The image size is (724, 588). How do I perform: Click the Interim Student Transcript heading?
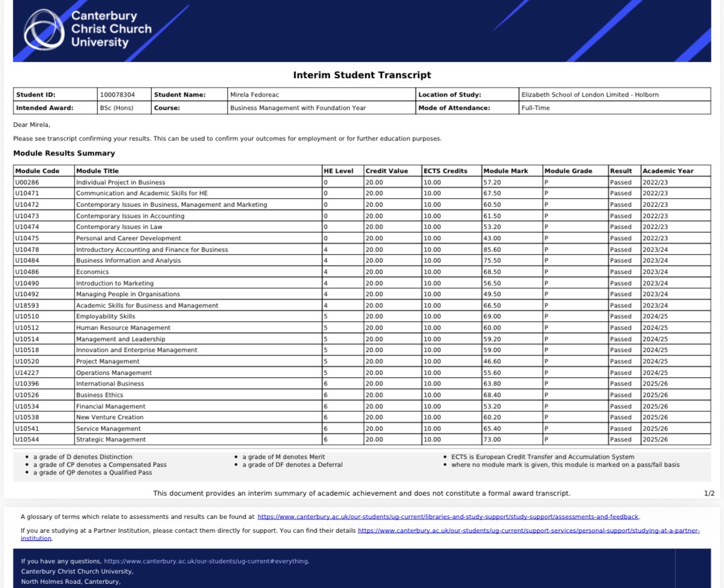[x=362, y=75]
